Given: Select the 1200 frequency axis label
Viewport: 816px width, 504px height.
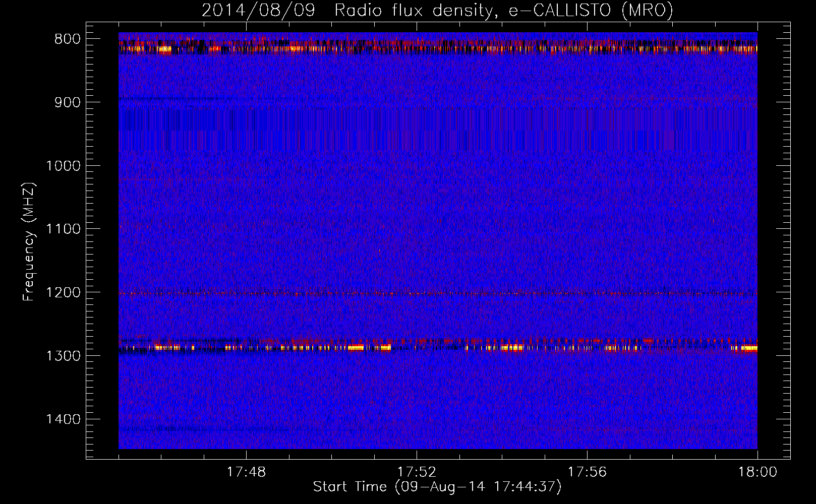Looking at the screenshot, I should tap(63, 293).
